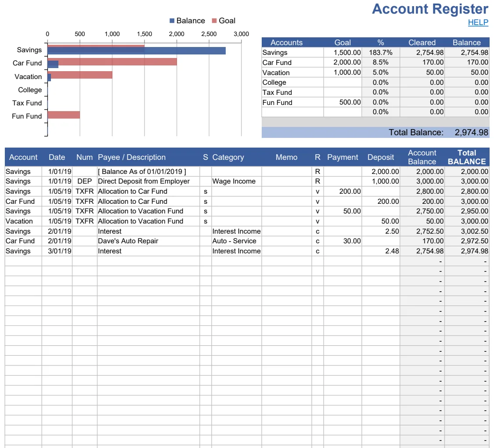
Task: Select Savings goal cell 1,500.00
Action: click(x=343, y=53)
